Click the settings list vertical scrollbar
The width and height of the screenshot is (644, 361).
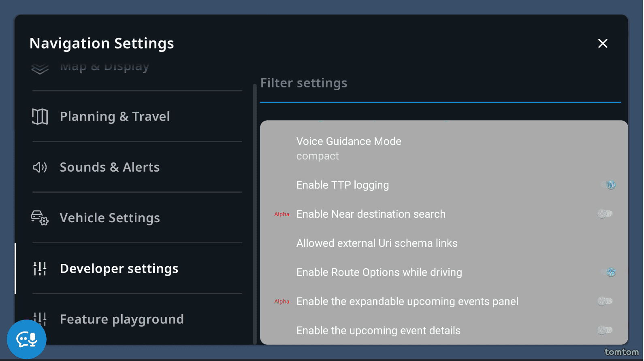tap(255, 214)
